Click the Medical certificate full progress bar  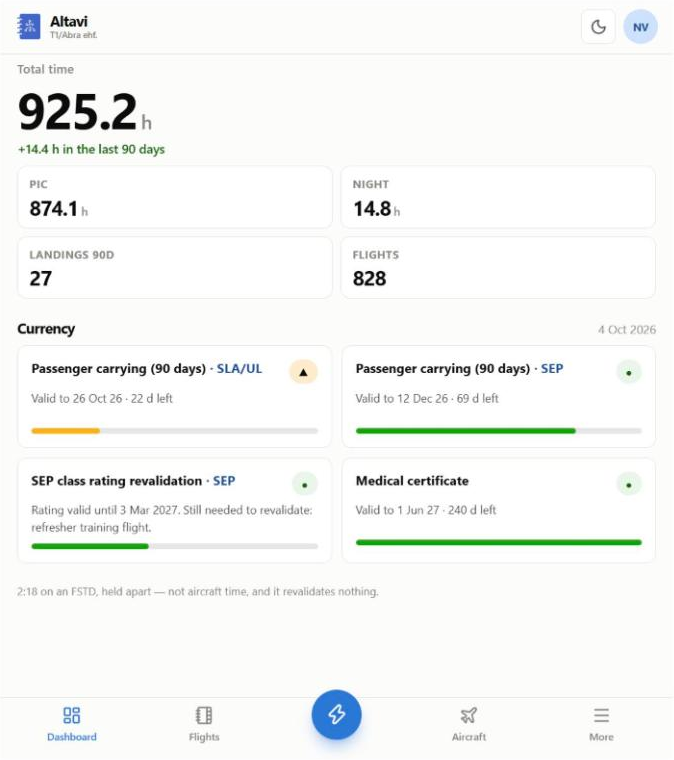[499, 542]
